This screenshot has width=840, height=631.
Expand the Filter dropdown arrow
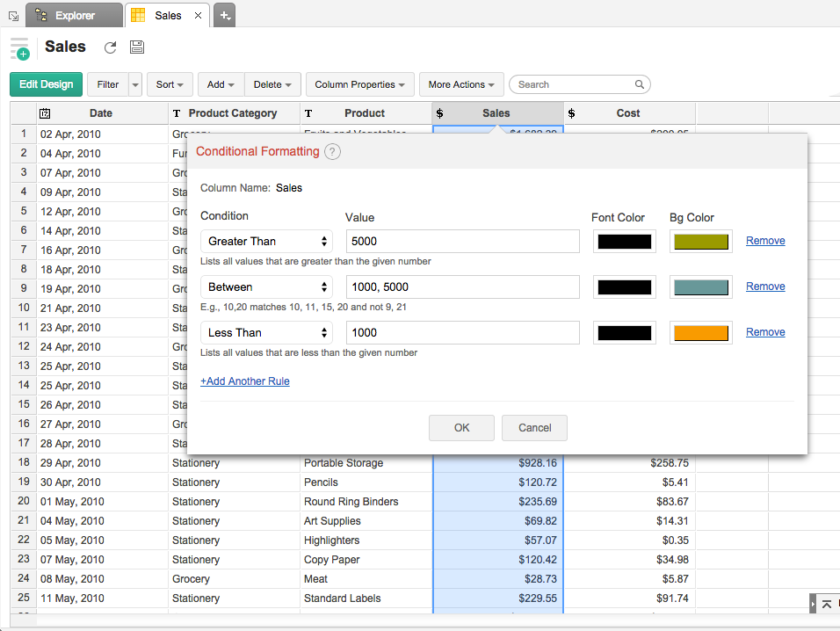click(134, 85)
